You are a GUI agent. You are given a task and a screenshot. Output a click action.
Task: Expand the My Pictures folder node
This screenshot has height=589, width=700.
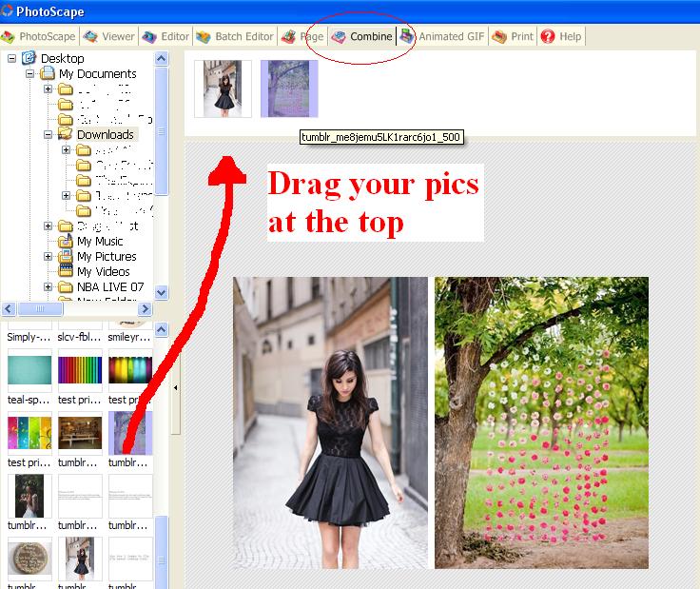[x=48, y=256]
